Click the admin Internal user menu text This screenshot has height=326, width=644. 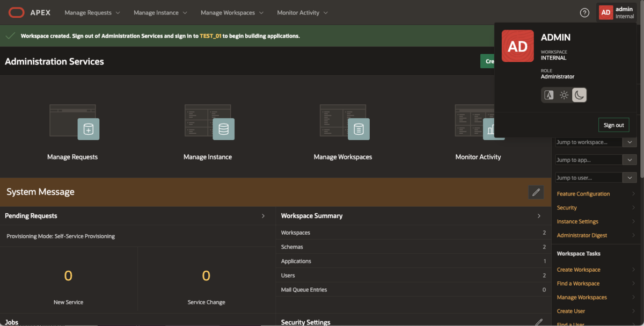point(625,12)
